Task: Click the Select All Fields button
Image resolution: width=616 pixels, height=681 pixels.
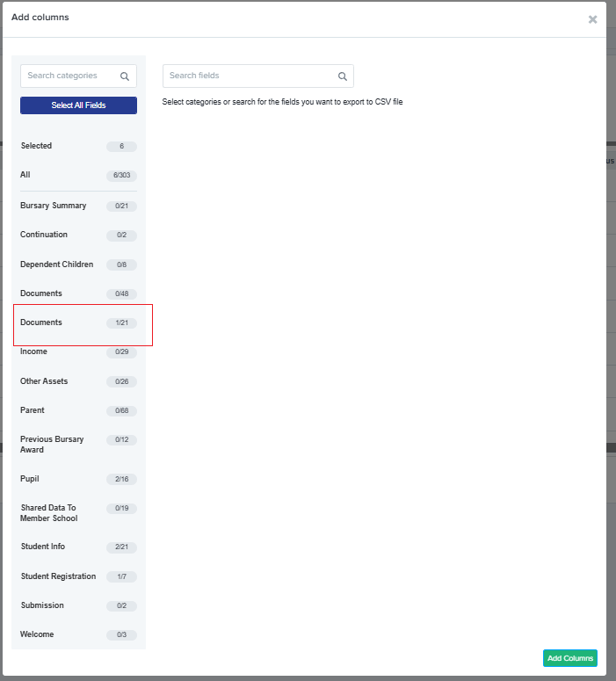Action: pos(78,105)
